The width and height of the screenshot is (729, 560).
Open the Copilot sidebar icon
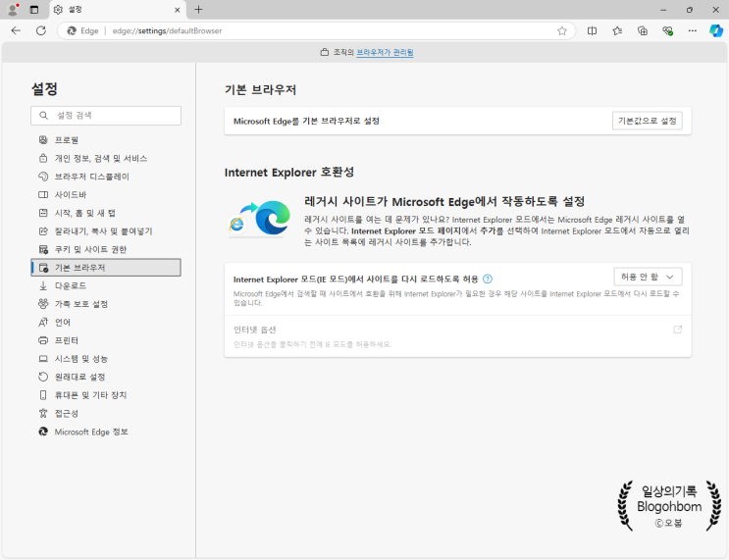(716, 31)
